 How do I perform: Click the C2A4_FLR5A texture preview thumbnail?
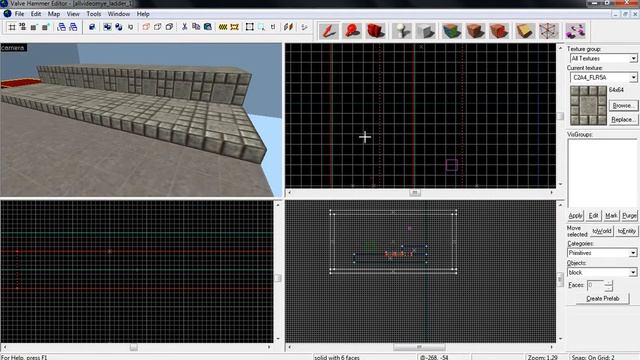point(588,105)
